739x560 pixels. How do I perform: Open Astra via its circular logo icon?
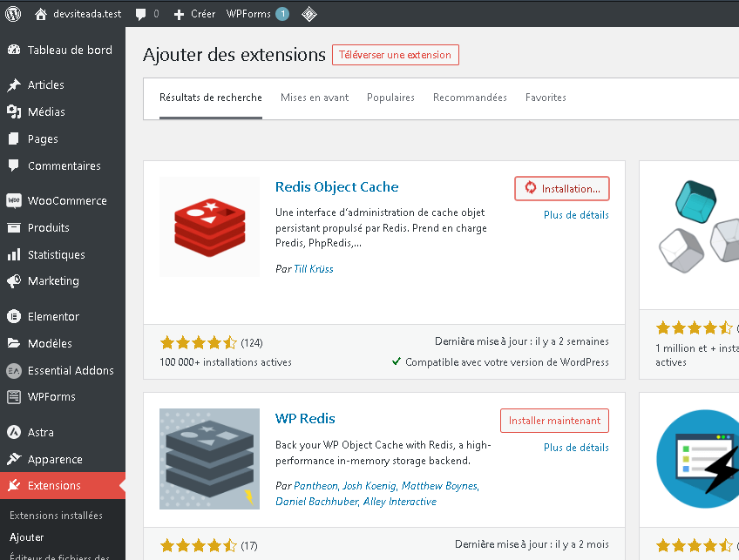coord(14,432)
